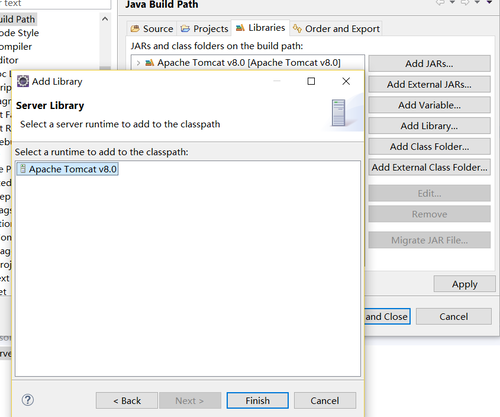Click library icon beside Apache Tomcat v8.0 entry
This screenshot has width=500, height=417.
150,63
